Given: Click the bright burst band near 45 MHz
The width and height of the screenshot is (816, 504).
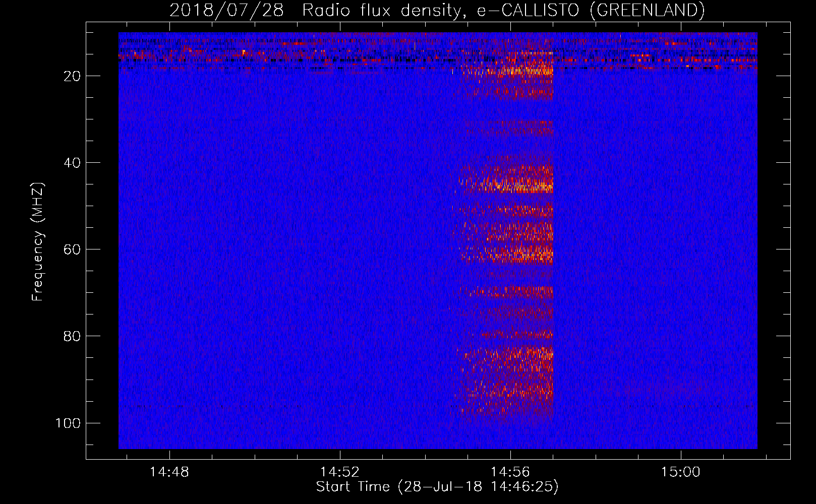Looking at the screenshot, I should pyautogui.click(x=506, y=179).
